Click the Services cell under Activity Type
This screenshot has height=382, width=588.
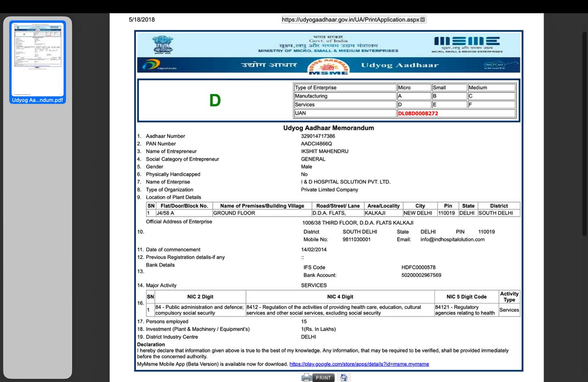(x=509, y=310)
